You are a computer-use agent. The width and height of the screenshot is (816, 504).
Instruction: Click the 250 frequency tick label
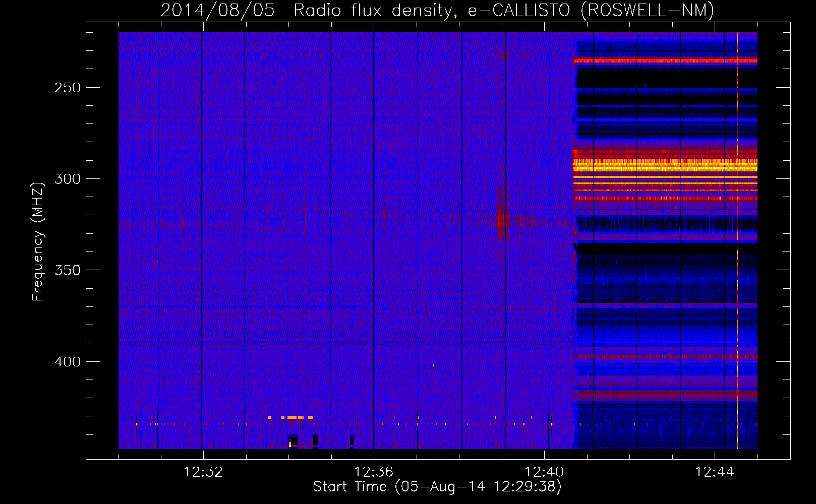68,88
